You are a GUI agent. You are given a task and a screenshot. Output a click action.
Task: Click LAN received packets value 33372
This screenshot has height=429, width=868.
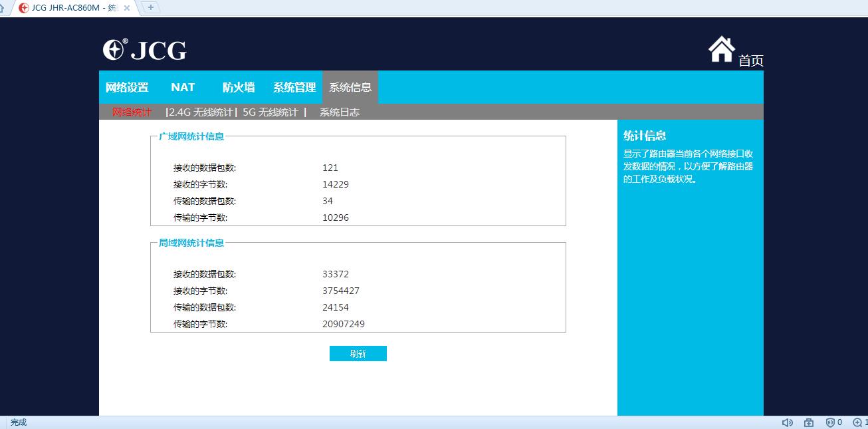click(336, 274)
